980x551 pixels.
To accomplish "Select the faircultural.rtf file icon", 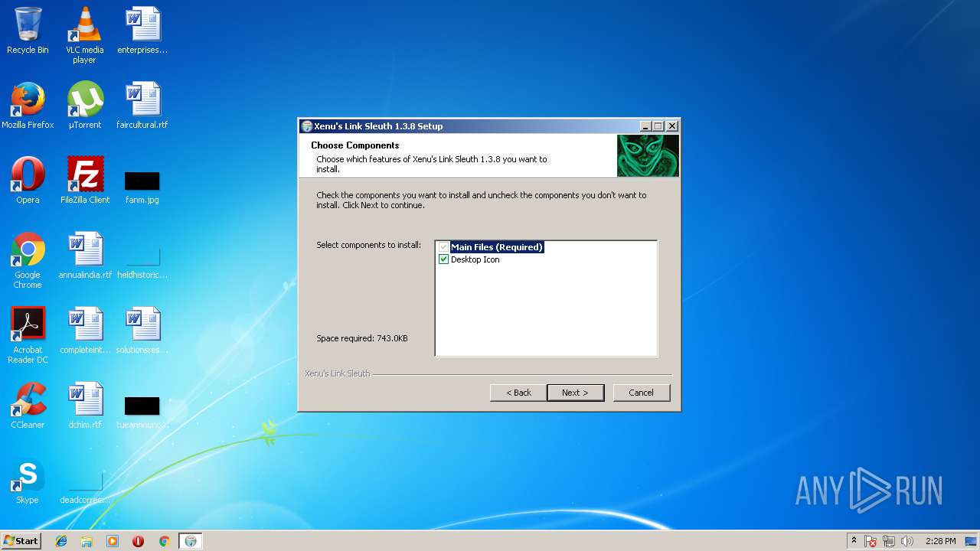I will click(x=142, y=106).
